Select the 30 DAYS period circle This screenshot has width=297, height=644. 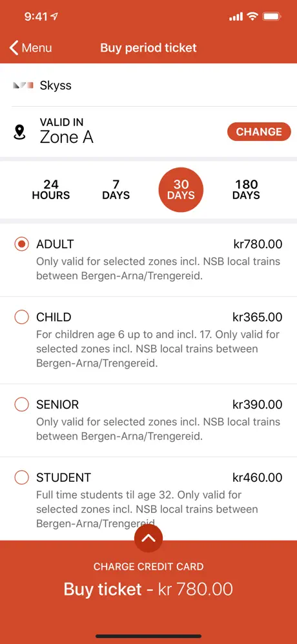coord(181,189)
